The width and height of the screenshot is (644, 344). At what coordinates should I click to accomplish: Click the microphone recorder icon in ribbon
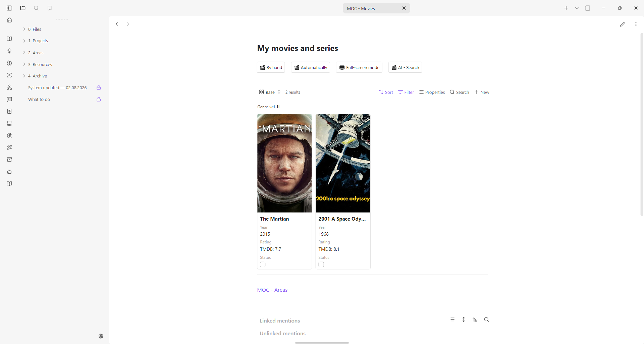pyautogui.click(x=9, y=51)
